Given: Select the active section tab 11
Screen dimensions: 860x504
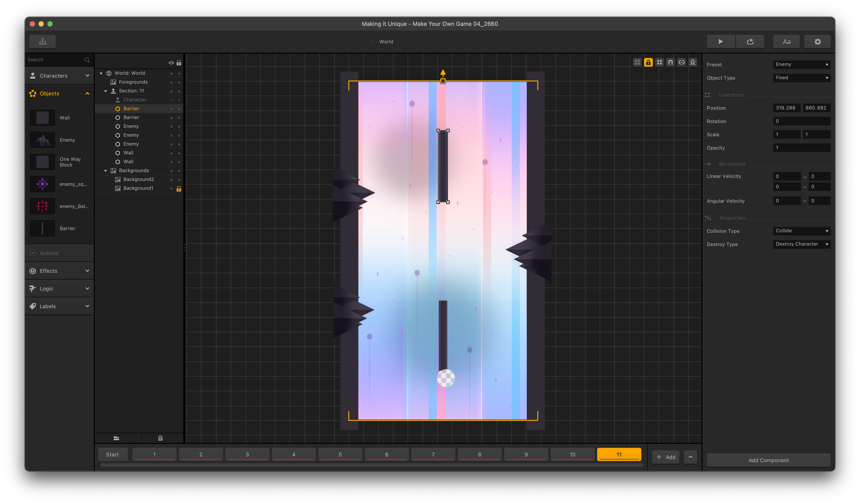Looking at the screenshot, I should pyautogui.click(x=619, y=455).
